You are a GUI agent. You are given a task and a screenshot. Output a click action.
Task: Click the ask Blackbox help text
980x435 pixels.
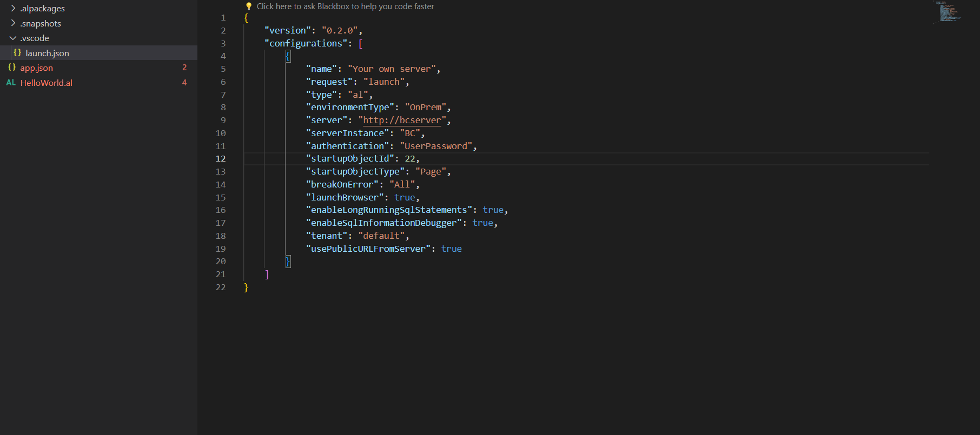[345, 6]
